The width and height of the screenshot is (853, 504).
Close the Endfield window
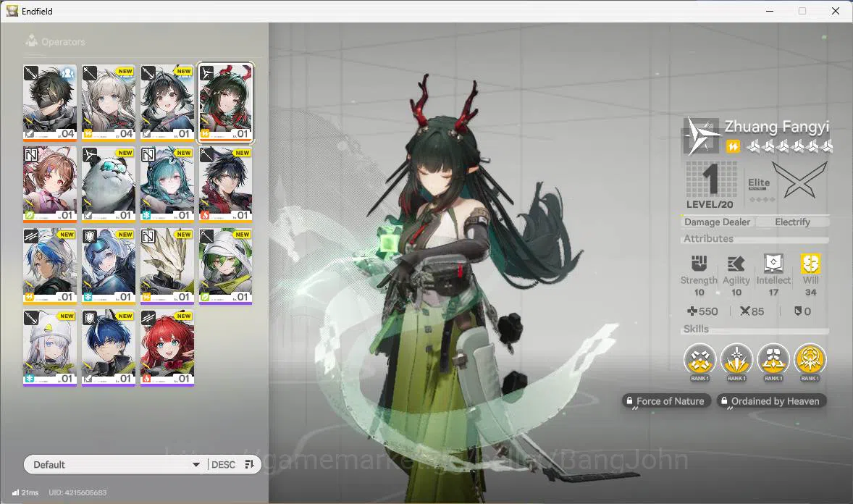pos(836,11)
